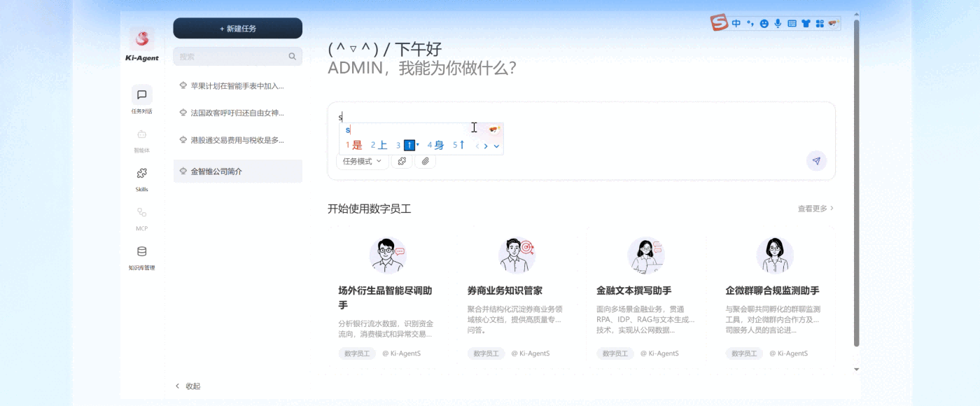Click the page vertical scrollbar thumb
Viewport: 980px width, 406px height.
coord(856,182)
